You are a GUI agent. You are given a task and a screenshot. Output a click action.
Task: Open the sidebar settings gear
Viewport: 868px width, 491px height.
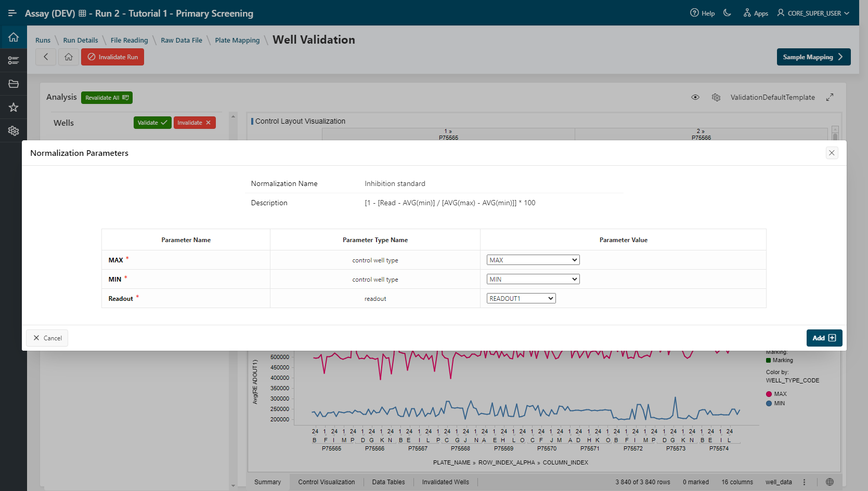tap(14, 131)
